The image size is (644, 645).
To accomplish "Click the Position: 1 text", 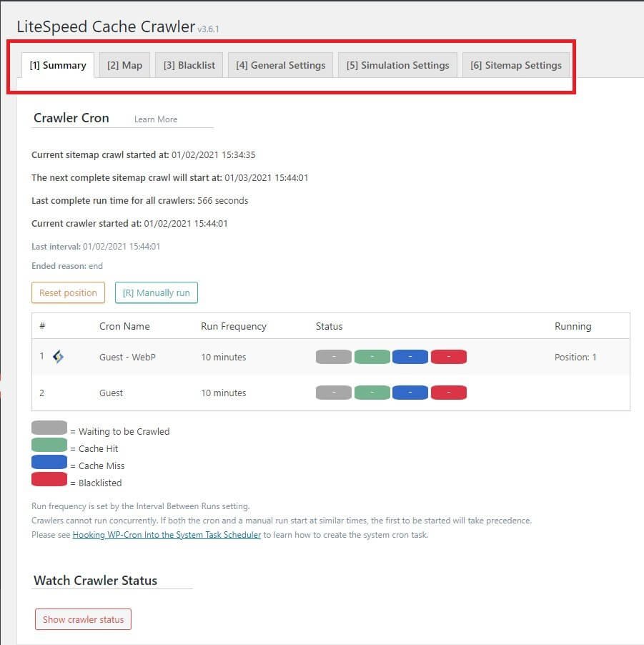I will (x=575, y=357).
